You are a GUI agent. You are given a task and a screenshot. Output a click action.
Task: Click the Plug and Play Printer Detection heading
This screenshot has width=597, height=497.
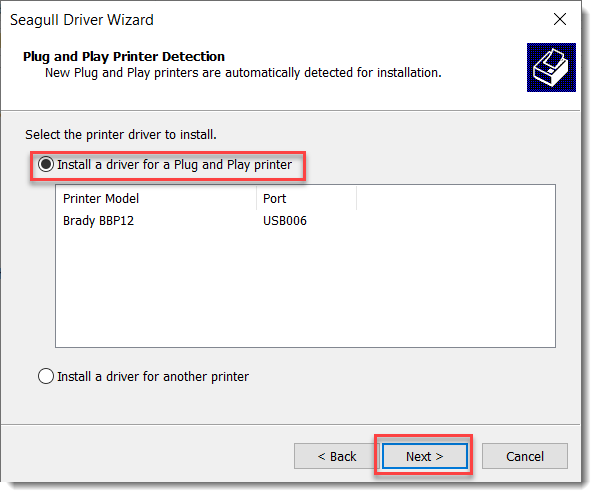pyautogui.click(x=124, y=56)
